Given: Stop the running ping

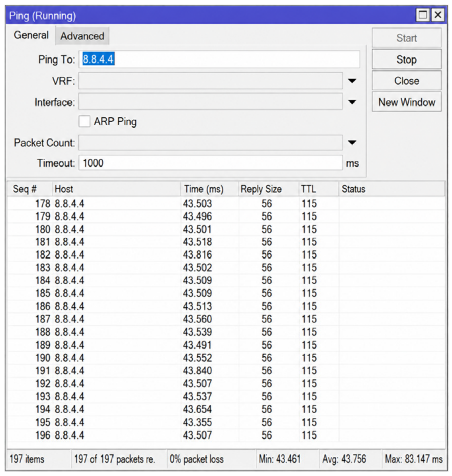Looking at the screenshot, I should coord(407,59).
